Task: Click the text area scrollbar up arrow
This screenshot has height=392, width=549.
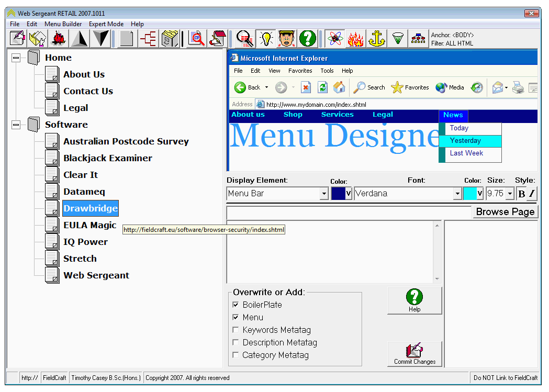Action: point(437,226)
